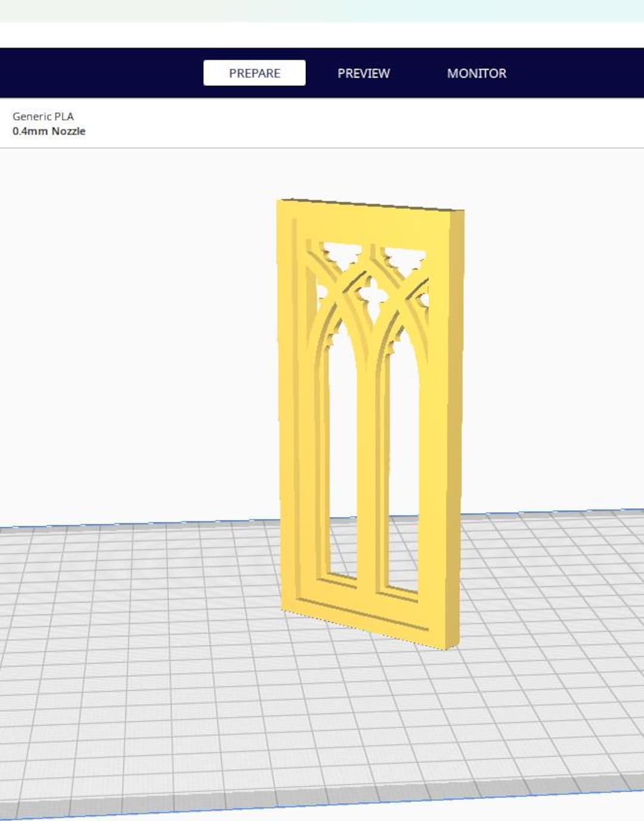This screenshot has height=821, width=644.
Task: Select the yellow gothic window model
Action: 371,424
